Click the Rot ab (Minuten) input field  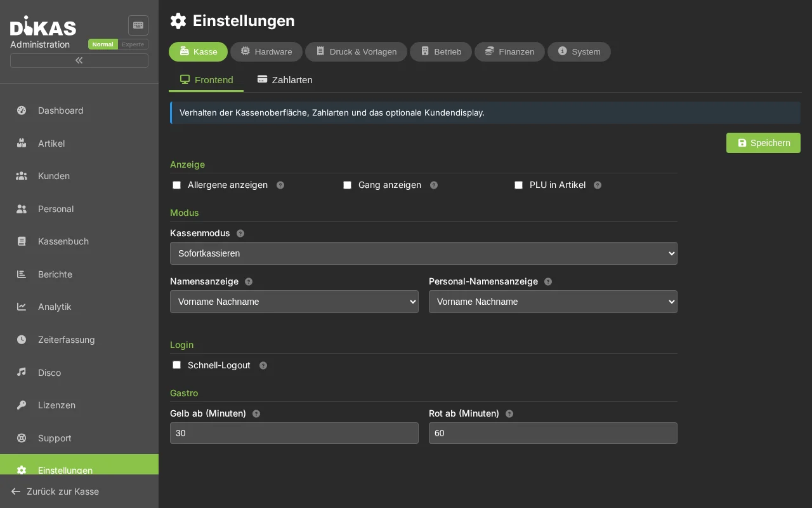pyautogui.click(x=553, y=433)
